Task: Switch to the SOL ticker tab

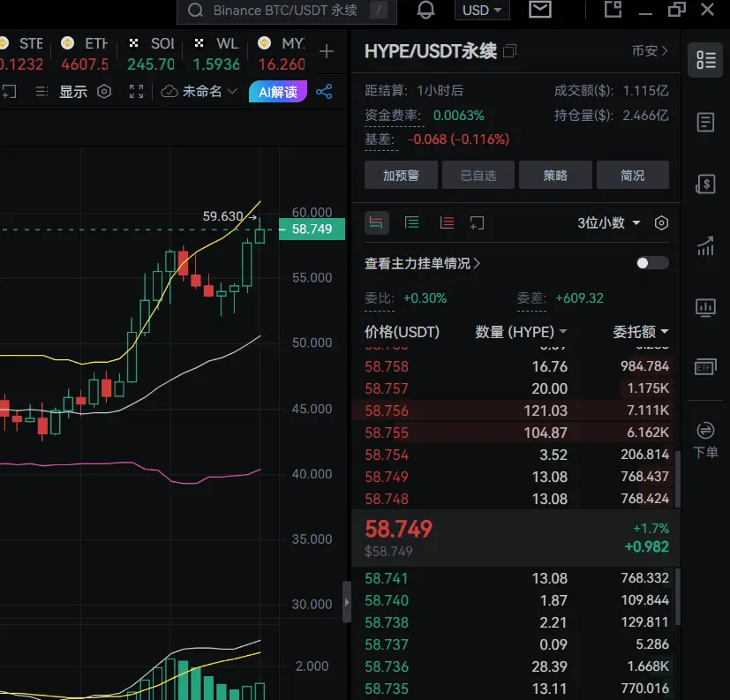Action: pyautogui.click(x=151, y=54)
